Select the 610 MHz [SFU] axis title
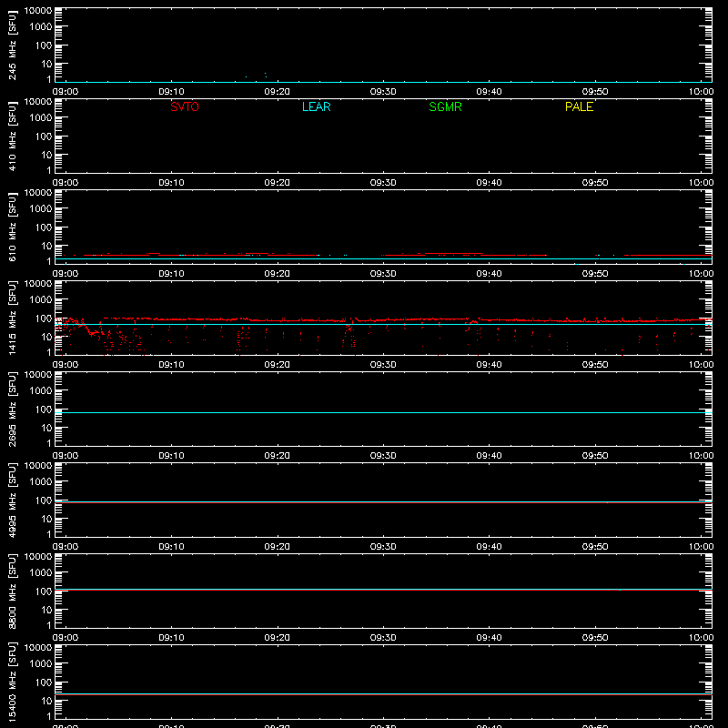 coord(12,227)
